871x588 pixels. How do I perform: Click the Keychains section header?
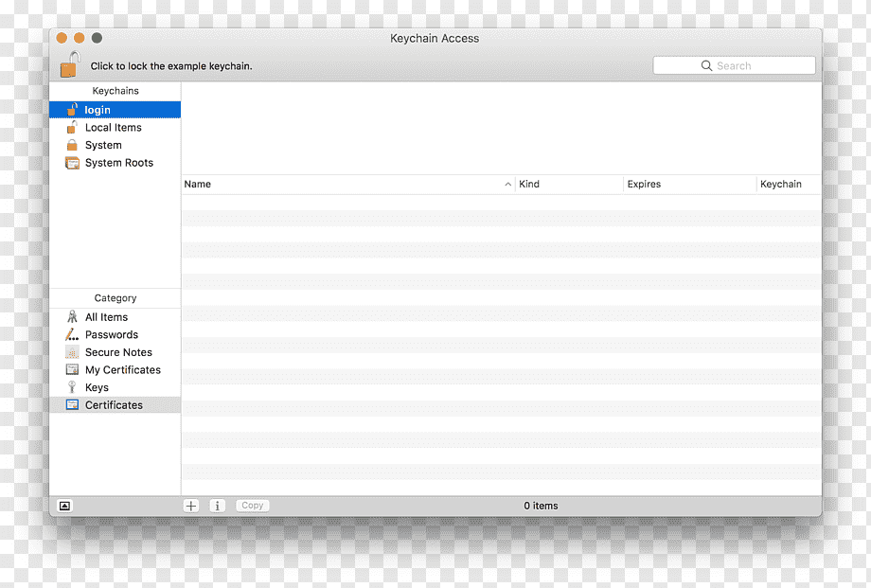pos(115,91)
